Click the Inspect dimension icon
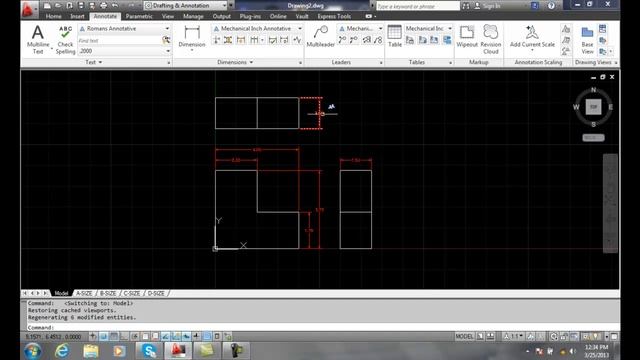The width and height of the screenshot is (640, 360). coord(273,40)
